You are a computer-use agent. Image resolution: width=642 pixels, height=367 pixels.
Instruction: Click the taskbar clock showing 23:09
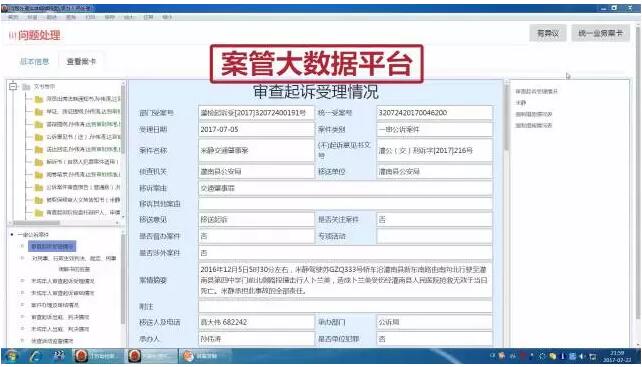(x=617, y=356)
